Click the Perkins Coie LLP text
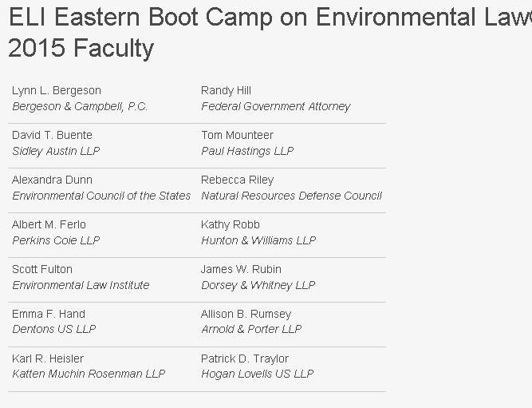This screenshot has width=532, height=408. point(56,240)
